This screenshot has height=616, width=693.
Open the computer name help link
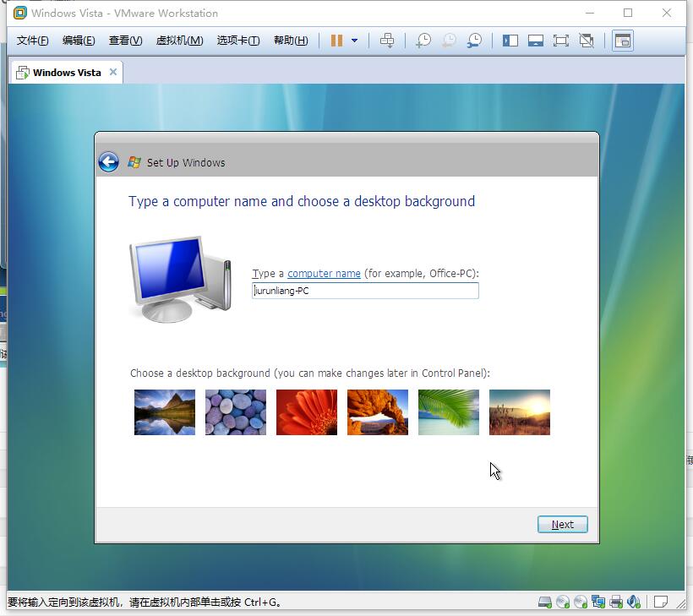[x=324, y=274]
